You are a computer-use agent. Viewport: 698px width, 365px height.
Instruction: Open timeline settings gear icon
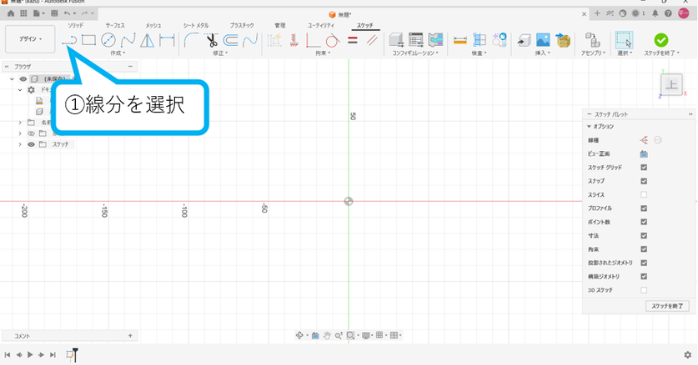point(688,355)
